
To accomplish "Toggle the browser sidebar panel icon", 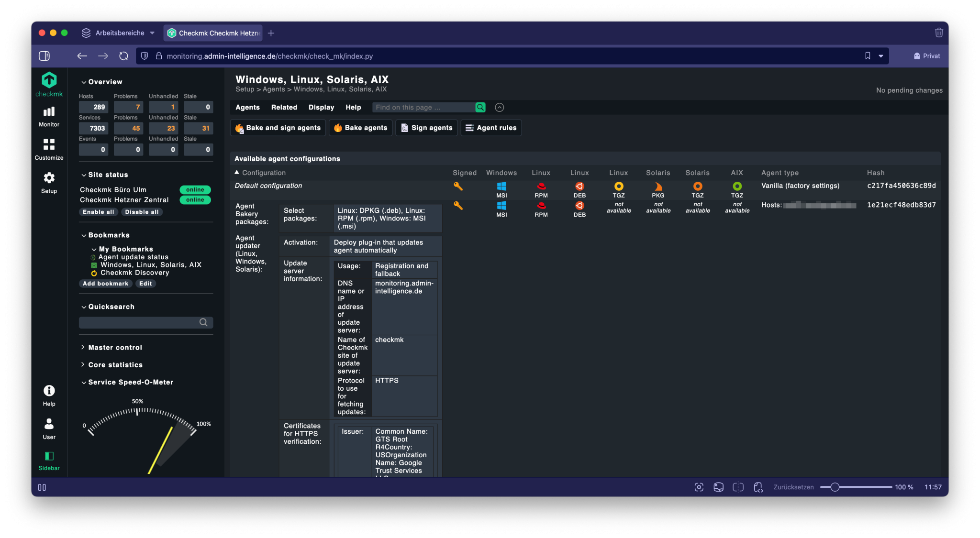I will coord(44,56).
